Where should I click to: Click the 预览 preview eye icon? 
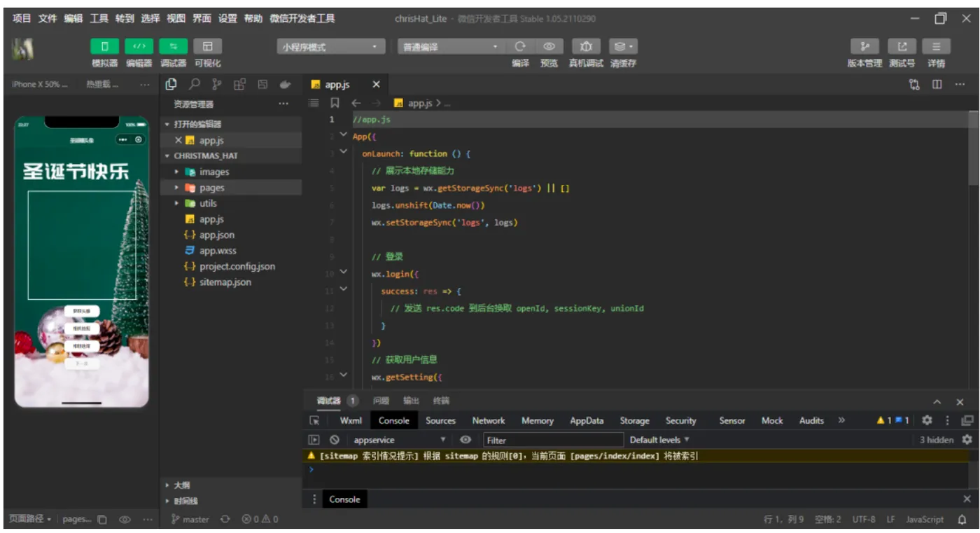coord(549,46)
